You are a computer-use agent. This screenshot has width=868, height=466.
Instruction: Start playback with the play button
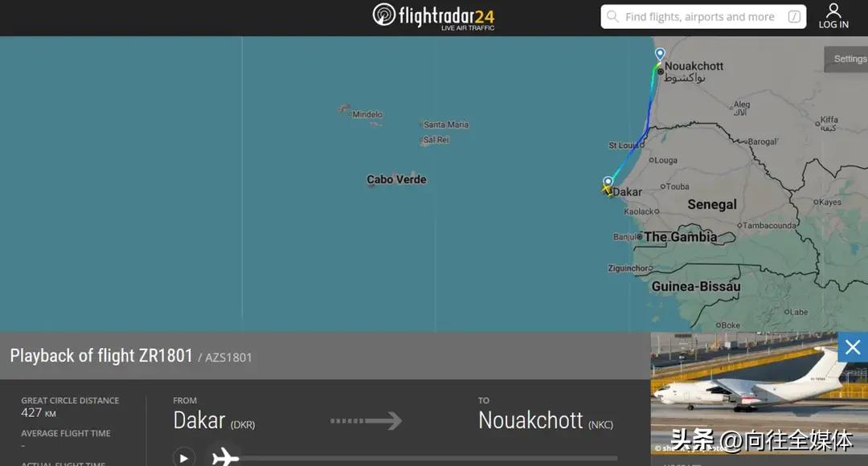184,458
